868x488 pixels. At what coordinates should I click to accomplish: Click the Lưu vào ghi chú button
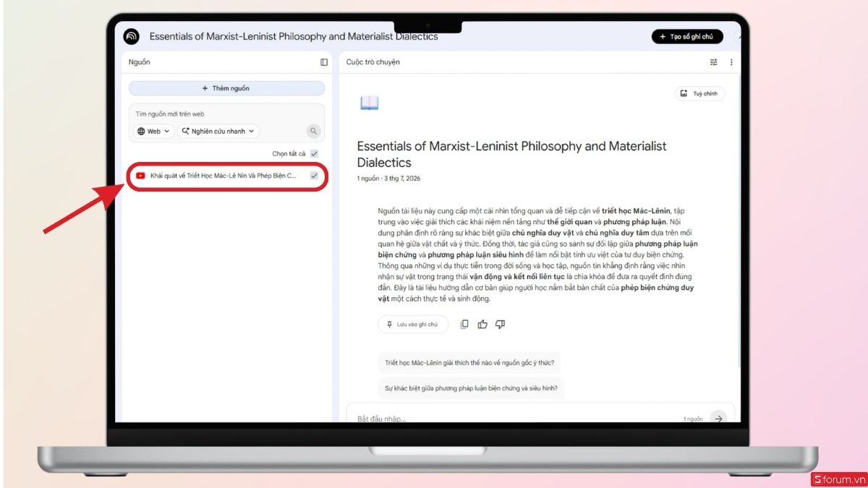pos(413,325)
